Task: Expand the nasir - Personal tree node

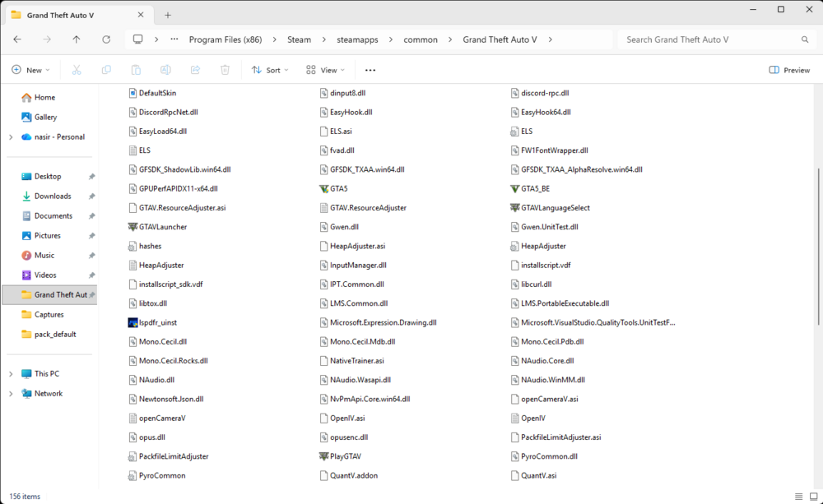Action: click(11, 136)
